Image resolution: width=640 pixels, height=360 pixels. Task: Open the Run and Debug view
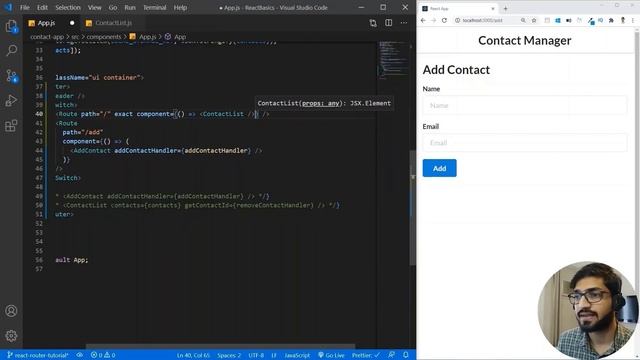(11, 100)
